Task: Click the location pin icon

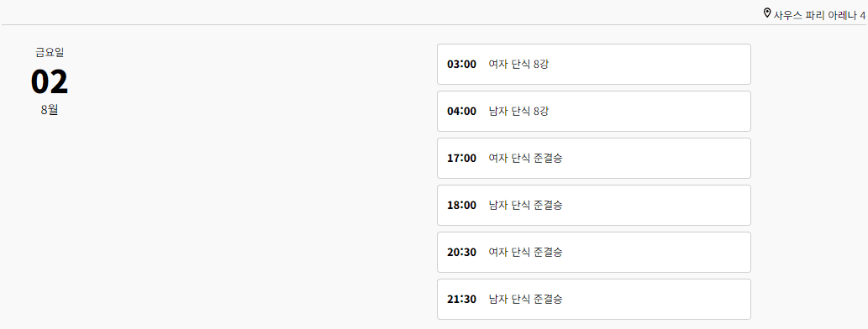Action: pos(766,13)
